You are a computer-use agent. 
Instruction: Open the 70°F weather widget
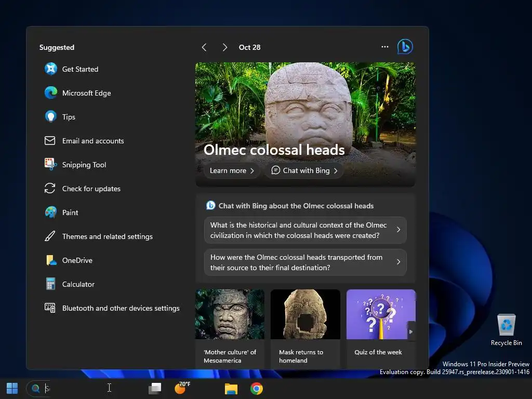click(x=182, y=388)
